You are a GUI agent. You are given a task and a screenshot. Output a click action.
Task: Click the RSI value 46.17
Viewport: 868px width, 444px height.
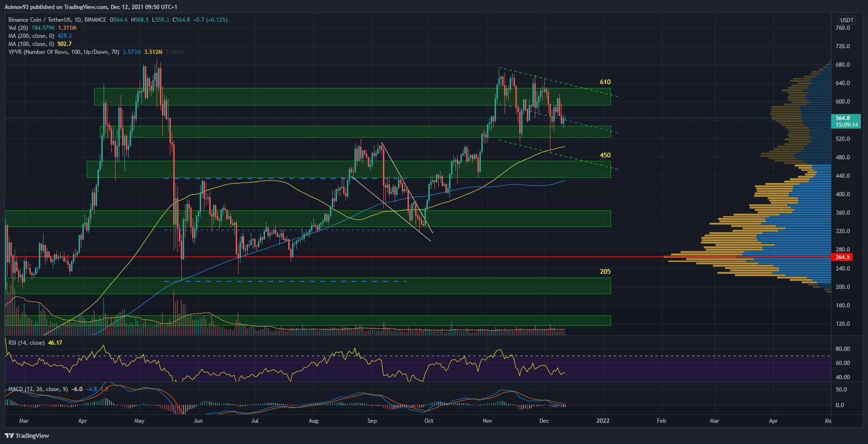[x=55, y=342]
